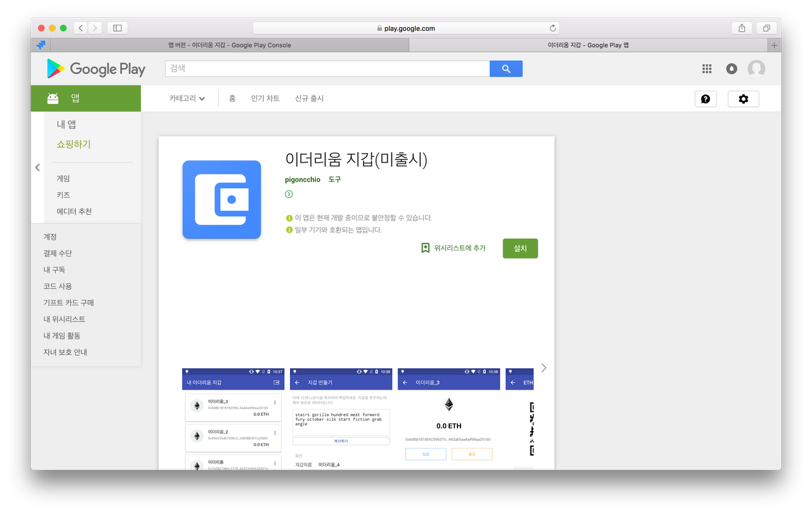Image resolution: width=812 pixels, height=514 pixels.
Task: Open the Play settings gear icon
Action: [x=743, y=99]
